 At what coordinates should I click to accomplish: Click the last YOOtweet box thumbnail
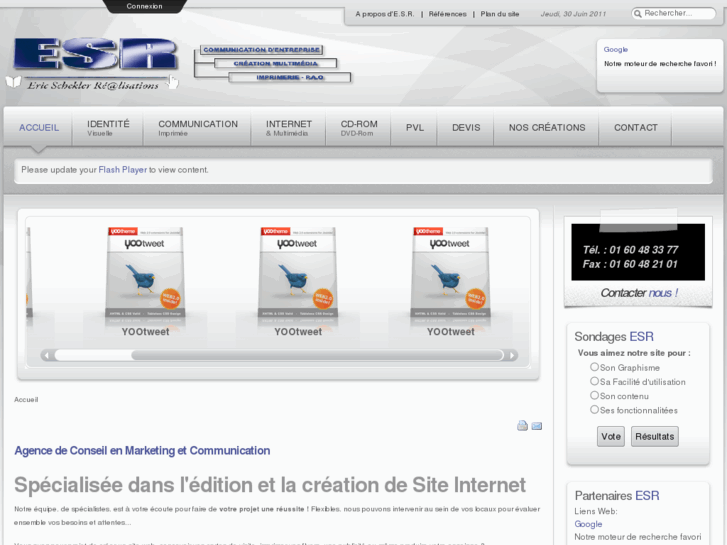450,274
